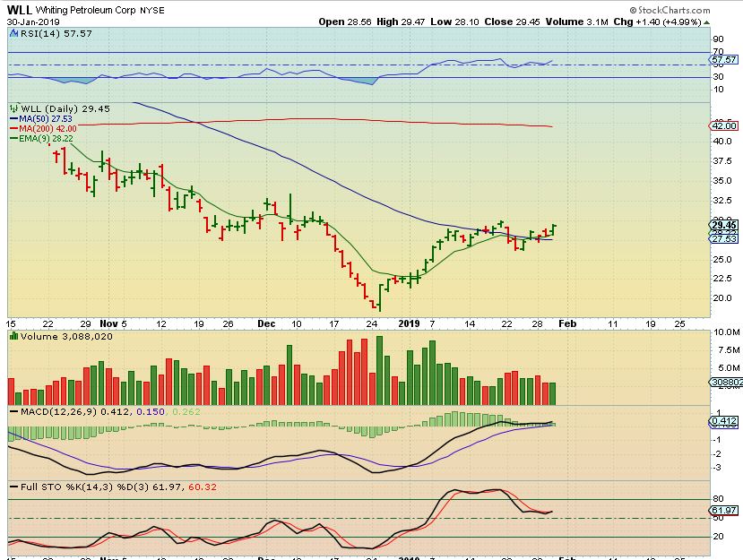Click the 40.0 price axis label
This screenshot has height=560, width=743.
[x=722, y=142]
